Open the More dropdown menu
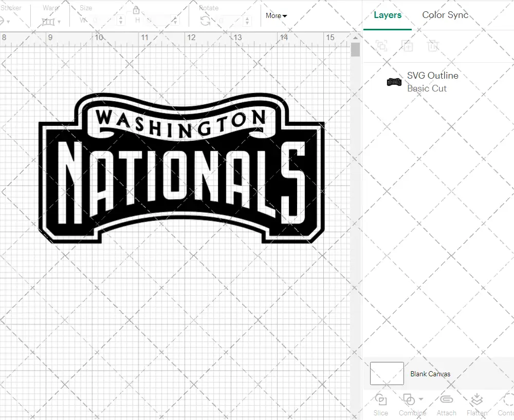This screenshot has height=420, width=514. pyautogui.click(x=276, y=15)
